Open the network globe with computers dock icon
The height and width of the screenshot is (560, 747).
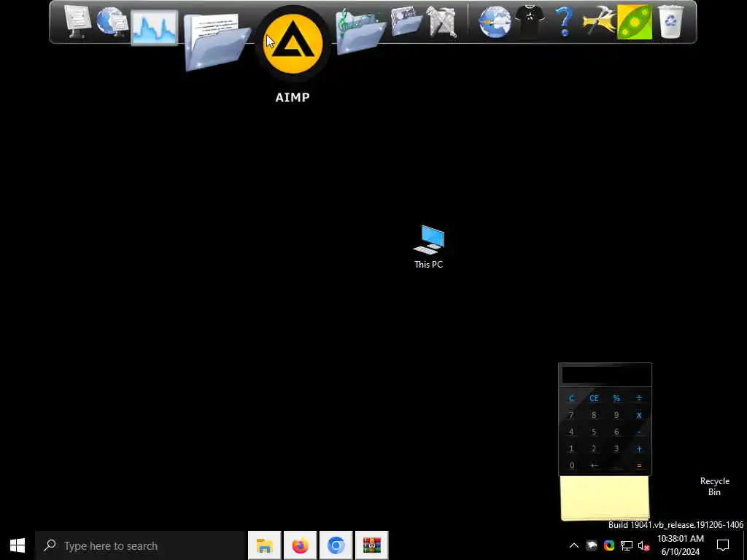click(112, 21)
